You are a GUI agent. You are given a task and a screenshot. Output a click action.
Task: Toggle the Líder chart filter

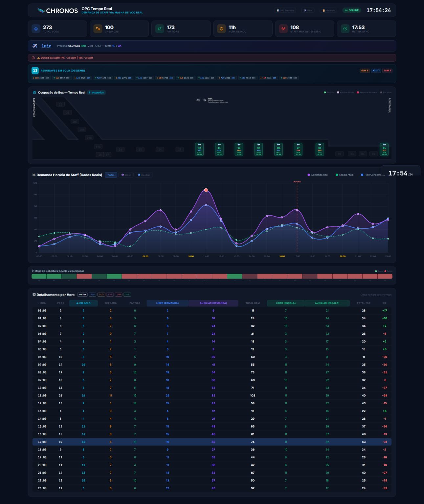pos(126,175)
